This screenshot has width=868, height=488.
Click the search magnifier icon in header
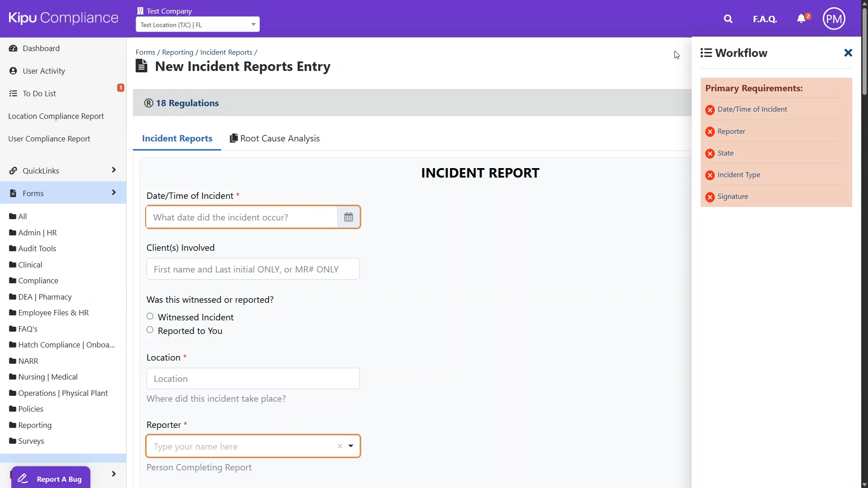coord(728,19)
